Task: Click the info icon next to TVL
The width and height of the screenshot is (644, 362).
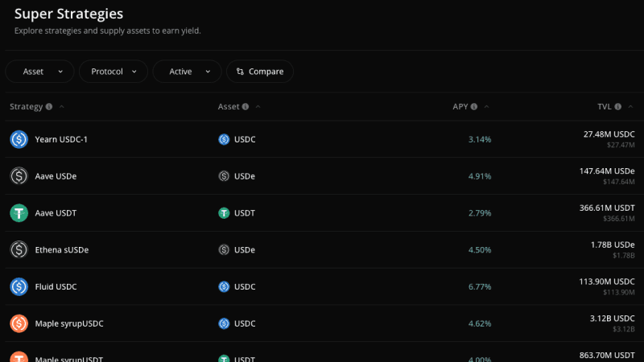Action: 617,107
